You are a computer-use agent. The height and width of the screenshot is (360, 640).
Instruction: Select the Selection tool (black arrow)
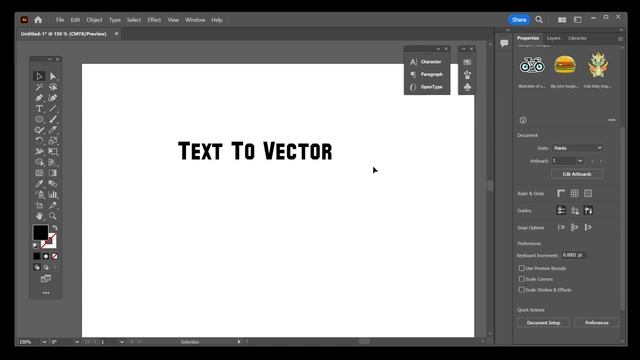pos(39,76)
